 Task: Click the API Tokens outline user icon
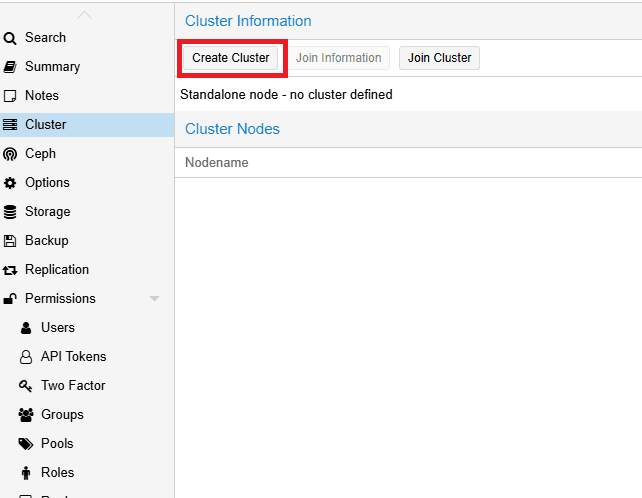click(x=26, y=357)
